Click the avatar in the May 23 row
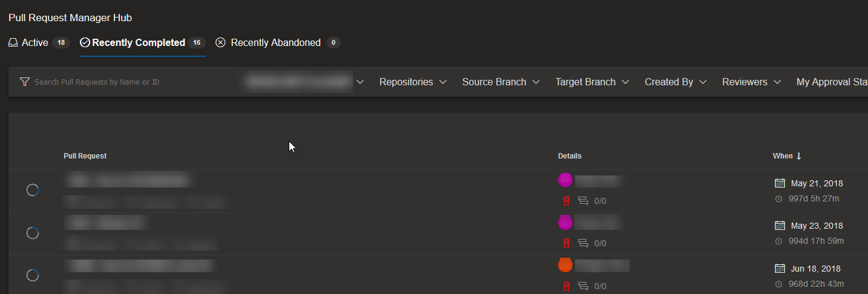Image resolution: width=868 pixels, height=294 pixels. [x=565, y=223]
